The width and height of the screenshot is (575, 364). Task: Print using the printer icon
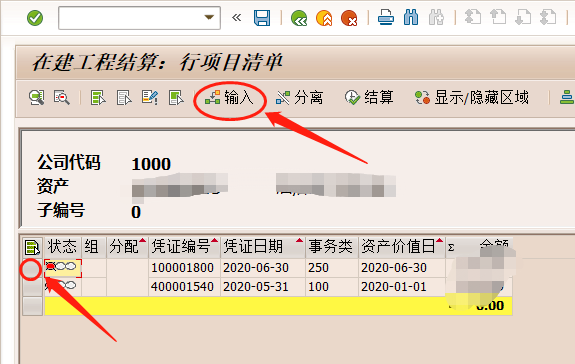coord(386,18)
